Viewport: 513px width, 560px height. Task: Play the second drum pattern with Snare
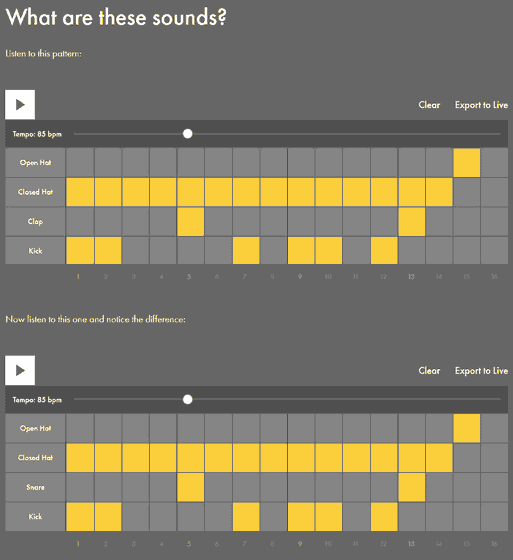(x=20, y=370)
